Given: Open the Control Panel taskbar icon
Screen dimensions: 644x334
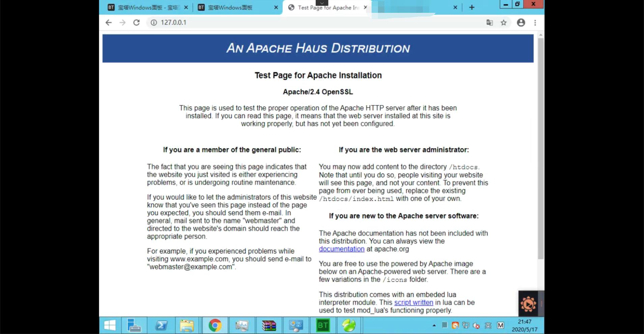Looking at the screenshot, I should pyautogui.click(x=296, y=325).
